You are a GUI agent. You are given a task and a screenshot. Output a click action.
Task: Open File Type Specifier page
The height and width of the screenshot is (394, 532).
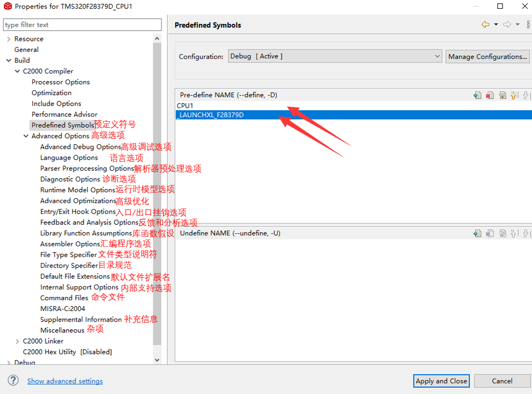[68, 255]
